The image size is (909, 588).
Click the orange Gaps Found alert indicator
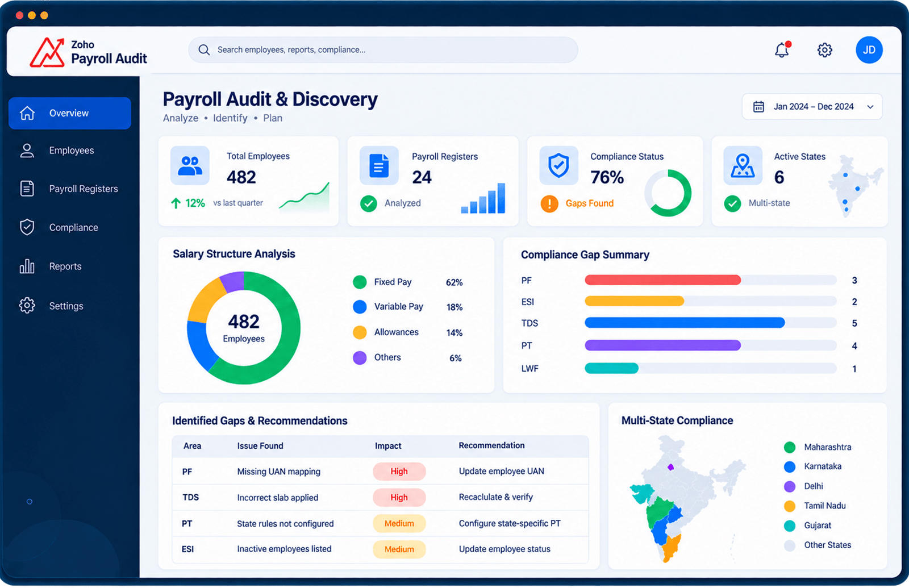[x=549, y=203]
